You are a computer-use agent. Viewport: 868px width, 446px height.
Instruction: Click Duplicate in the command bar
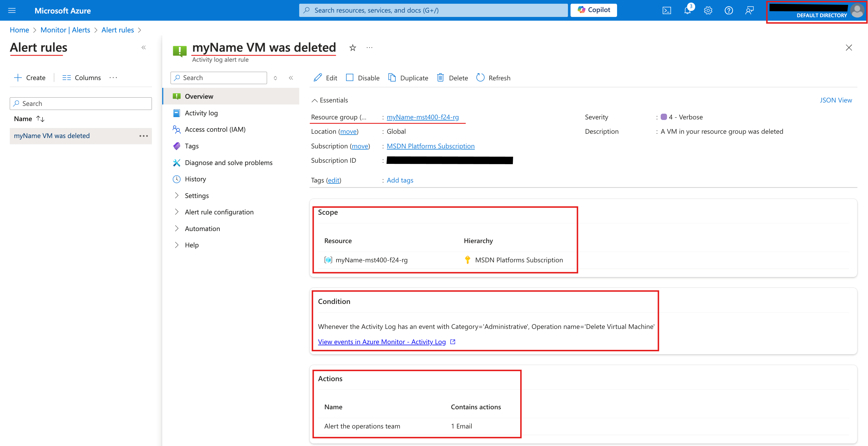click(x=408, y=78)
